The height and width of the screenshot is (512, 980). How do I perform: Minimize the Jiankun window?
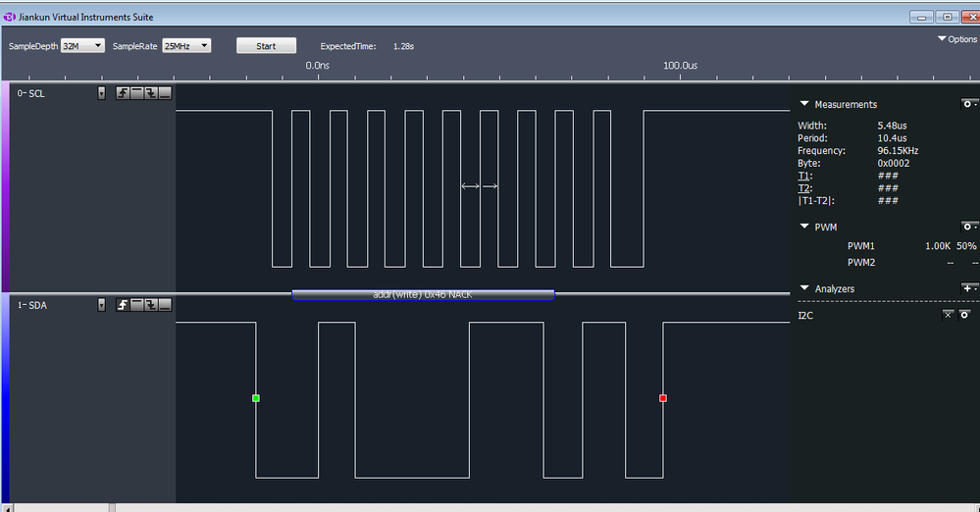[921, 17]
